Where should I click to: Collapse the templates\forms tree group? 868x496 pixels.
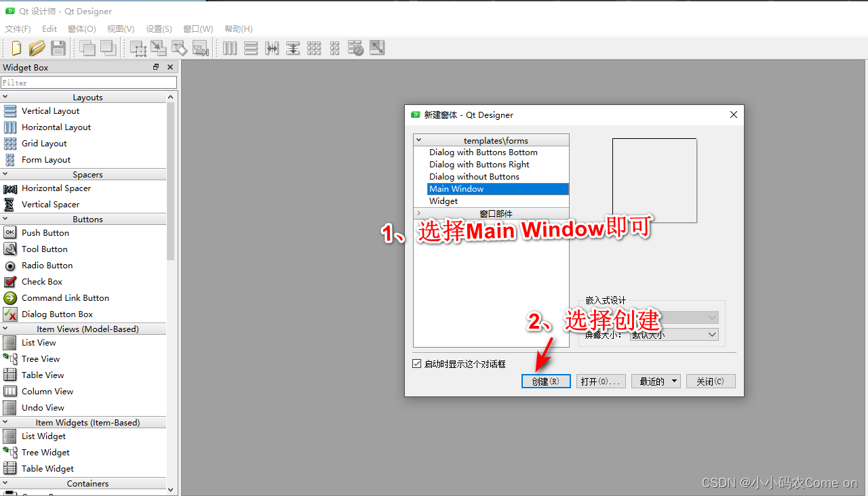coord(419,140)
